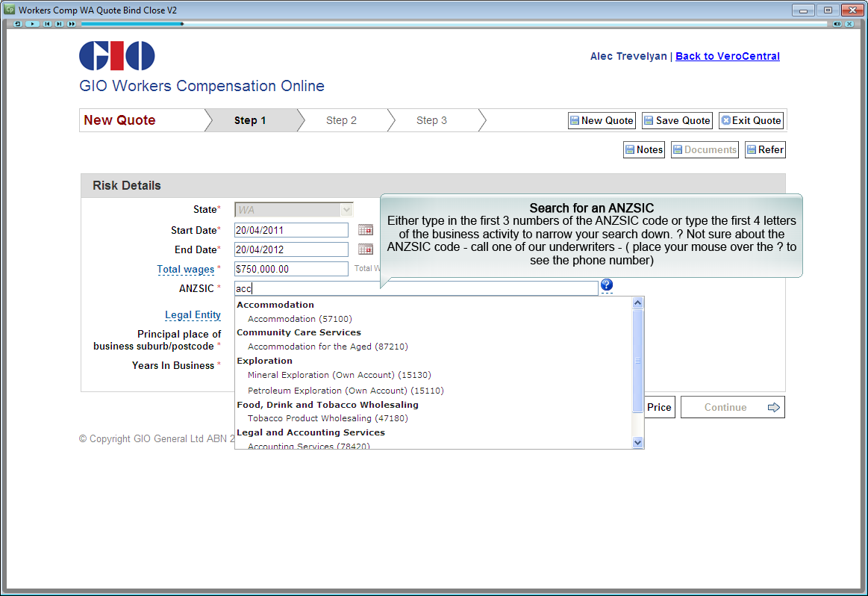
Task: Click the Refer button
Action: [x=765, y=149]
